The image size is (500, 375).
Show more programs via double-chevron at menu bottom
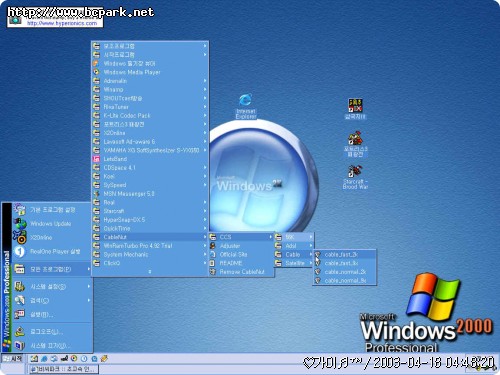click(150, 272)
